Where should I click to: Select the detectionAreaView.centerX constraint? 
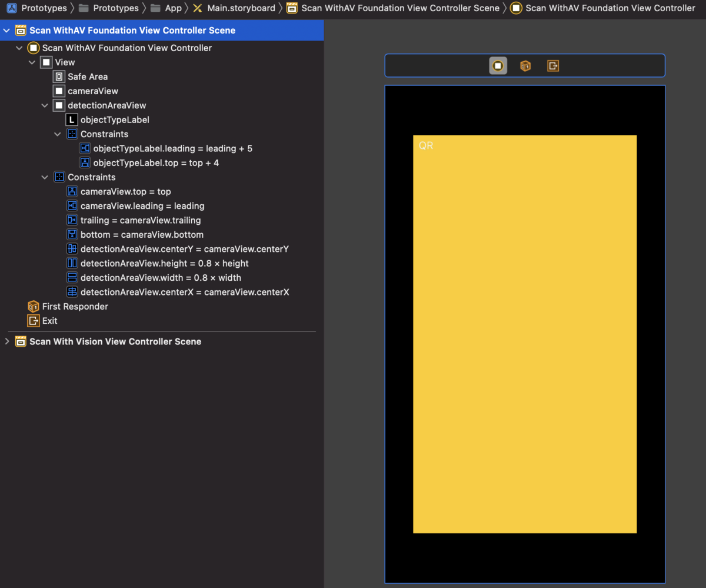coord(162,292)
